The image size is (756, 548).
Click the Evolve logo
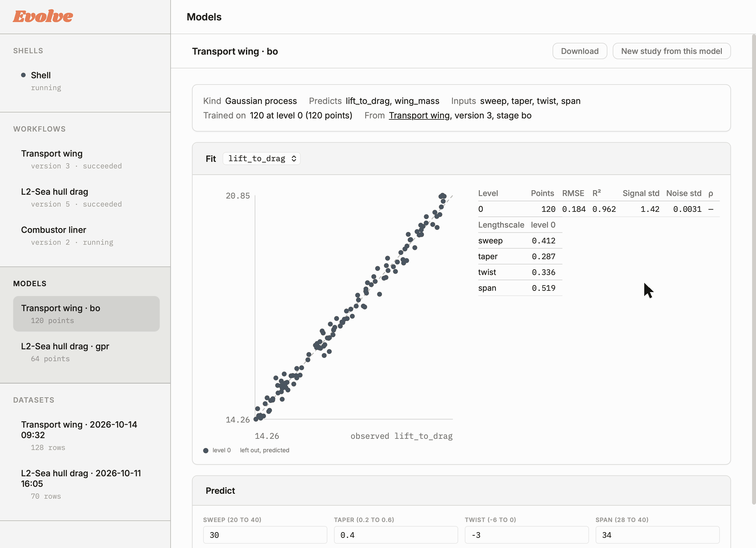43,16
